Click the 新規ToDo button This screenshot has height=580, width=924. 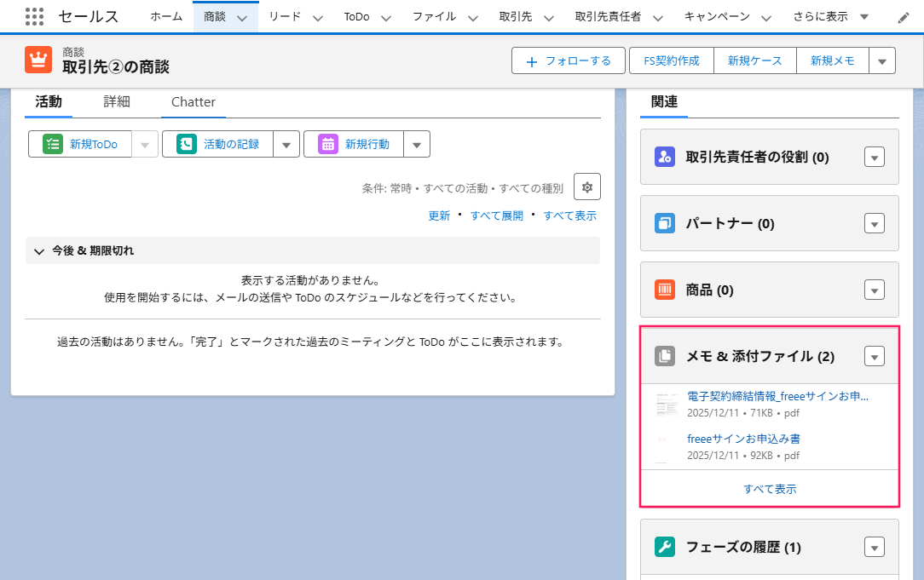(80, 144)
